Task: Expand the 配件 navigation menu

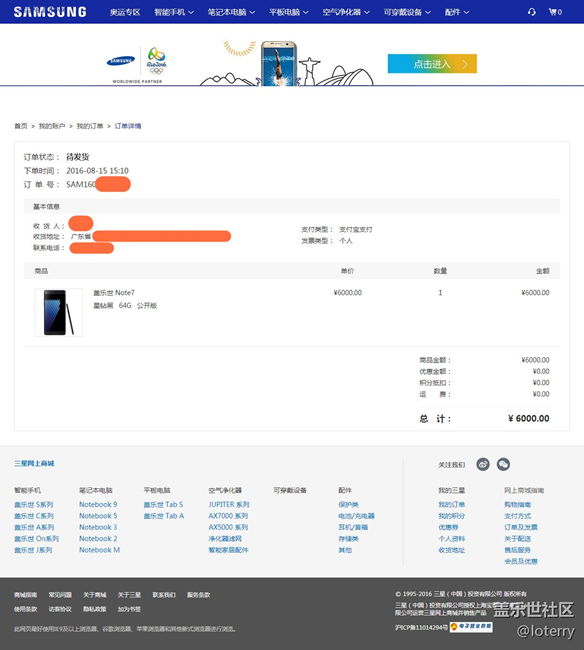Action: pyautogui.click(x=457, y=12)
